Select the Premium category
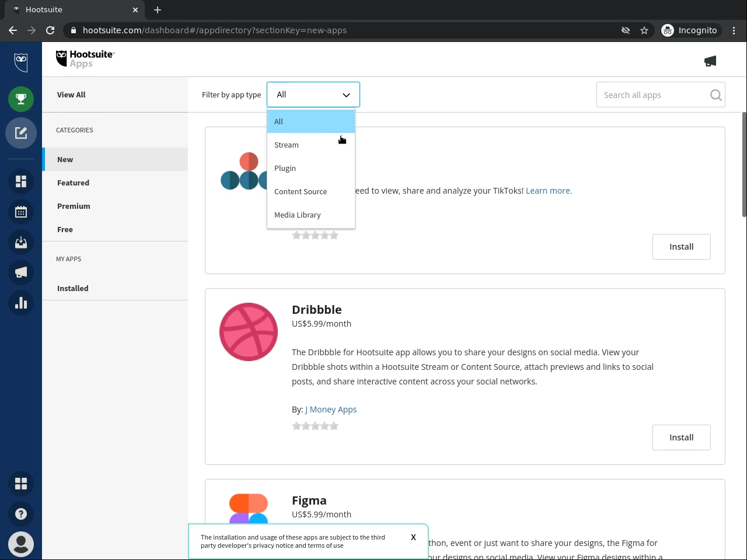 (x=115, y=206)
